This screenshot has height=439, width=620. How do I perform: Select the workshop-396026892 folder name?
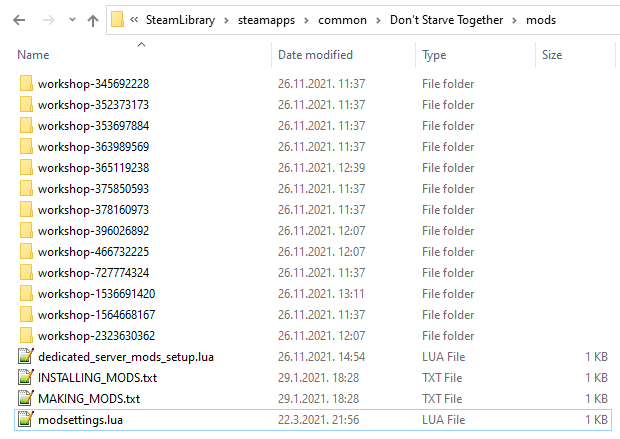(x=93, y=231)
